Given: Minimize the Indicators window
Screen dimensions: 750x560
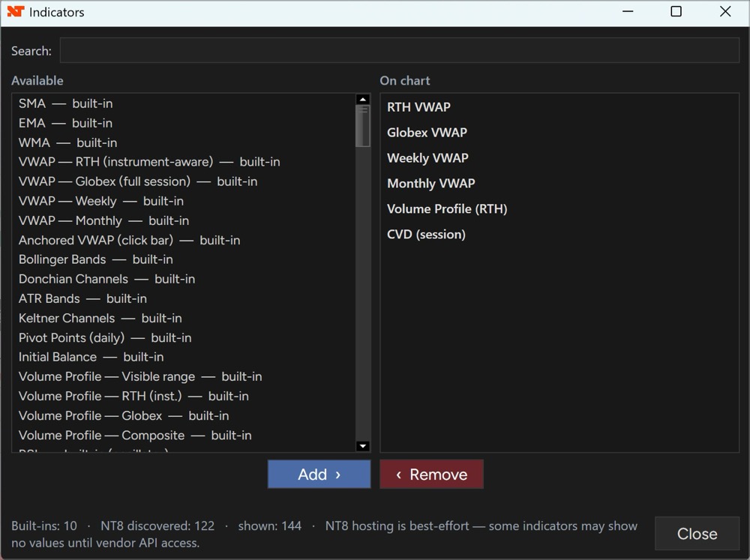Looking at the screenshot, I should [628, 11].
